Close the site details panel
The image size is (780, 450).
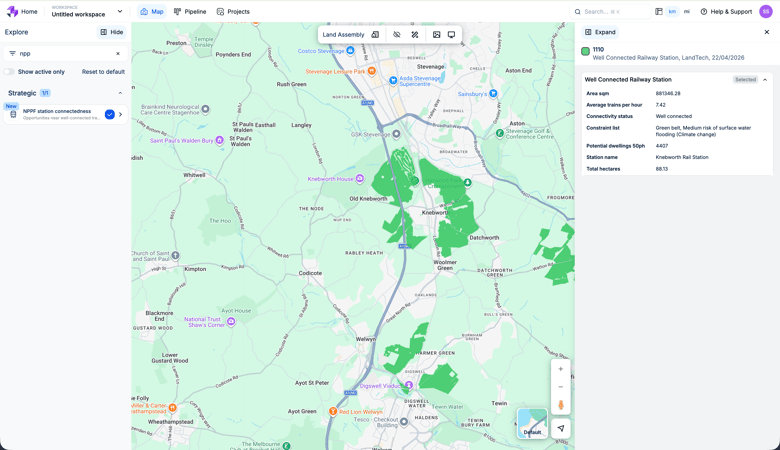pos(767,32)
